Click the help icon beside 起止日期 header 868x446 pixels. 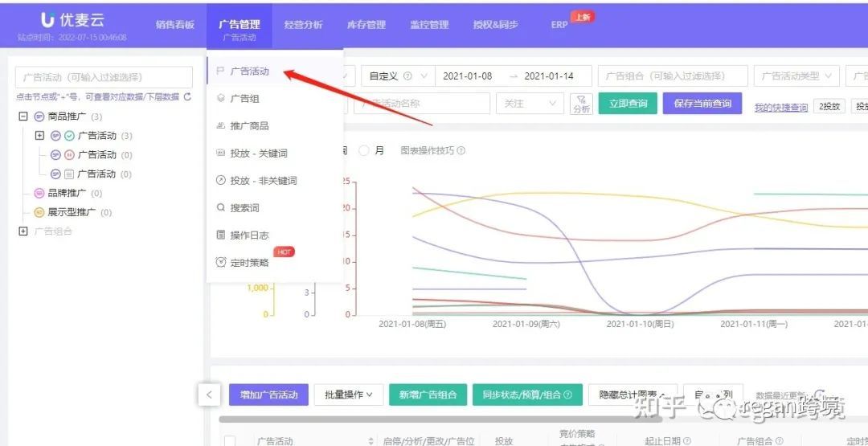coord(687,441)
